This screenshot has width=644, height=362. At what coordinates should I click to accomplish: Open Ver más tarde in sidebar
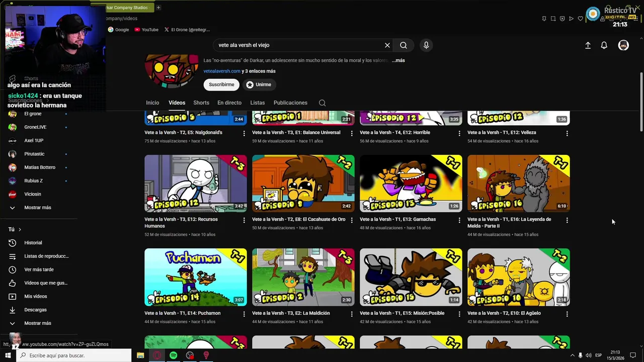pos(39,269)
